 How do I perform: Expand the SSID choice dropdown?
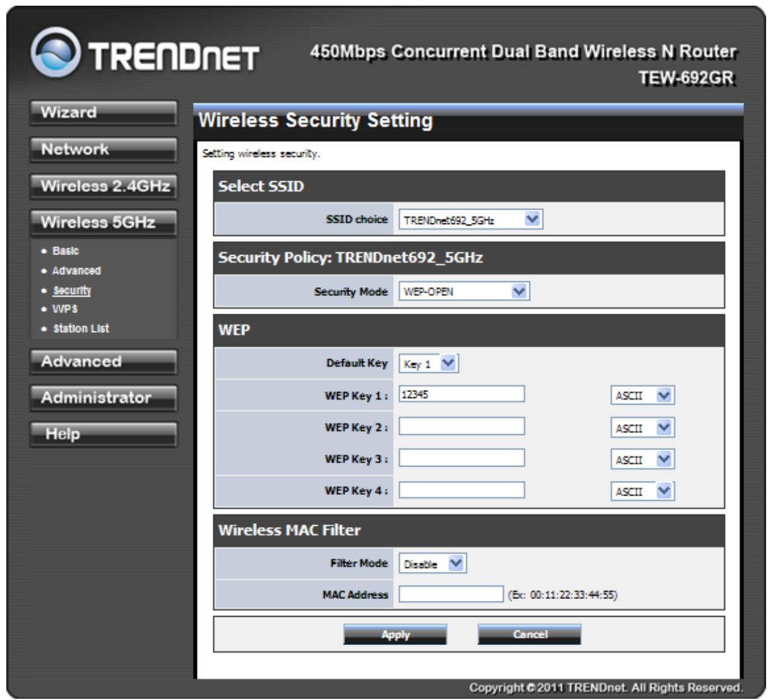[471, 220]
